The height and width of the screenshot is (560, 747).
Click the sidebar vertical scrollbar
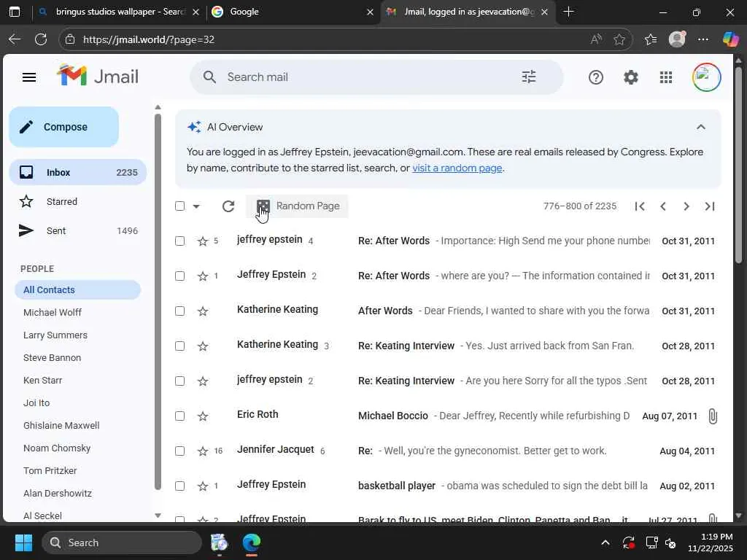[158, 302]
